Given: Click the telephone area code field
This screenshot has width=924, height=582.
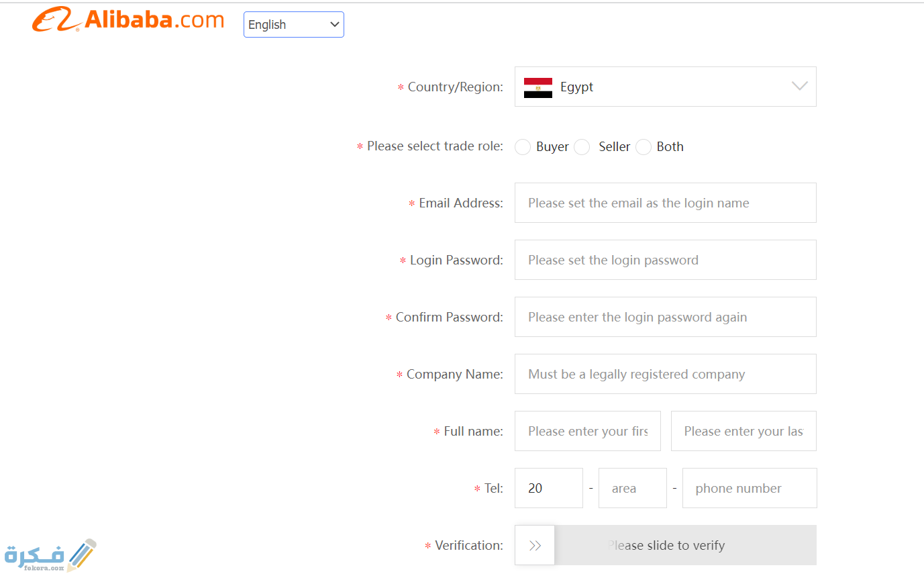Looking at the screenshot, I should coord(633,488).
